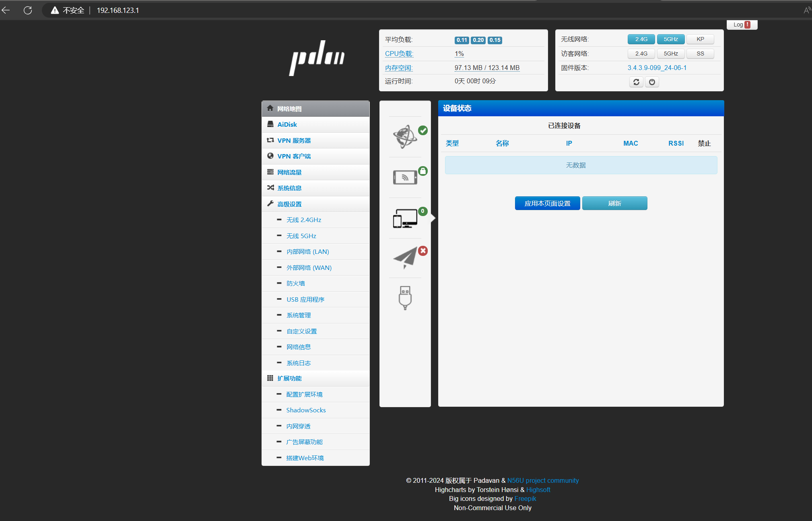This screenshot has width=812, height=521.
Task: Toggle the SS button
Action: click(700, 54)
